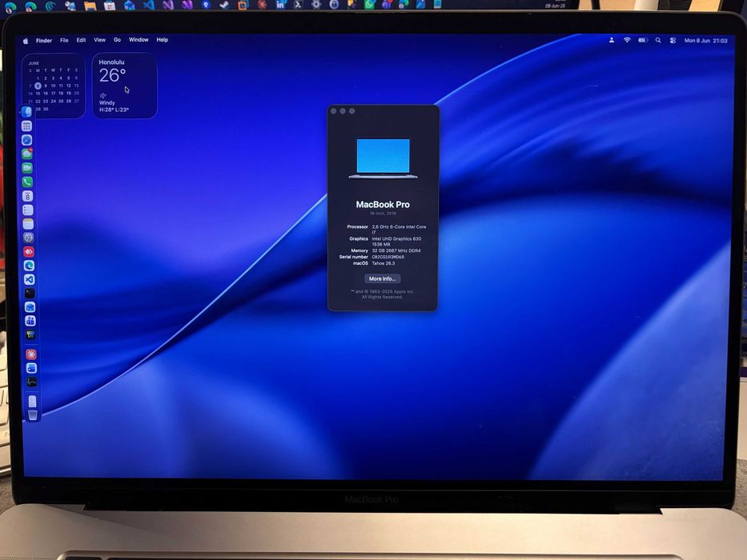Click the June calendar widget
This screenshot has height=560, width=747.
coord(54,86)
